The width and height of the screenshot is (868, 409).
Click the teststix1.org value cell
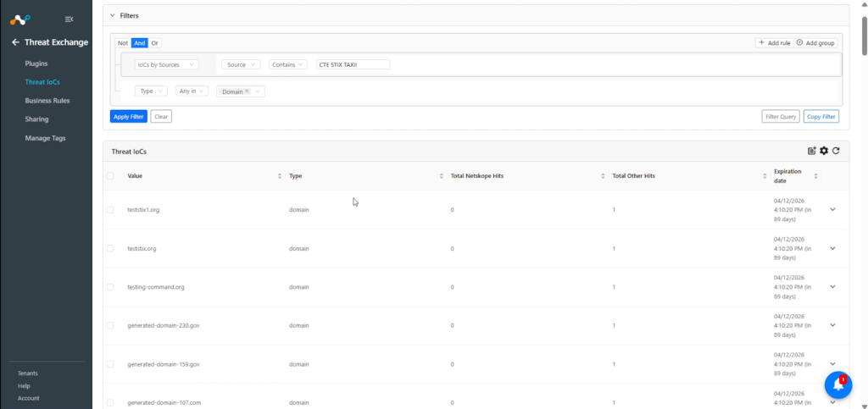pos(143,210)
